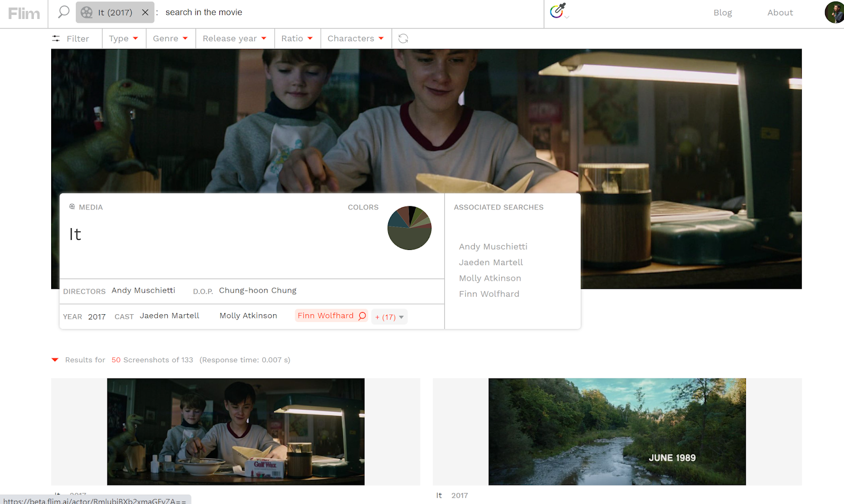Viewport: 844px width, 504px height.
Task: Open the user profile avatar
Action: tap(835, 12)
